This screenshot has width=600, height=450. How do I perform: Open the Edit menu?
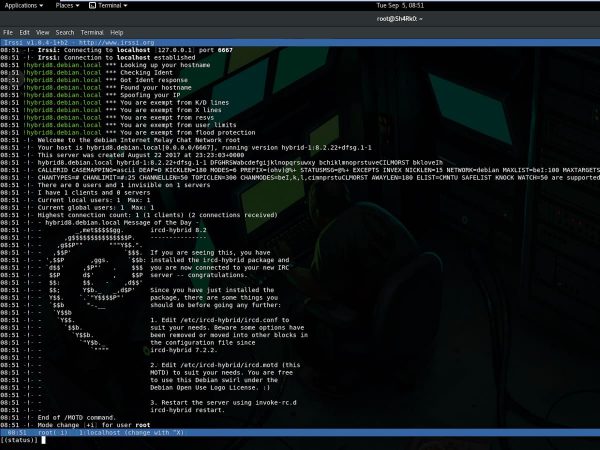pyautogui.click(x=26, y=33)
